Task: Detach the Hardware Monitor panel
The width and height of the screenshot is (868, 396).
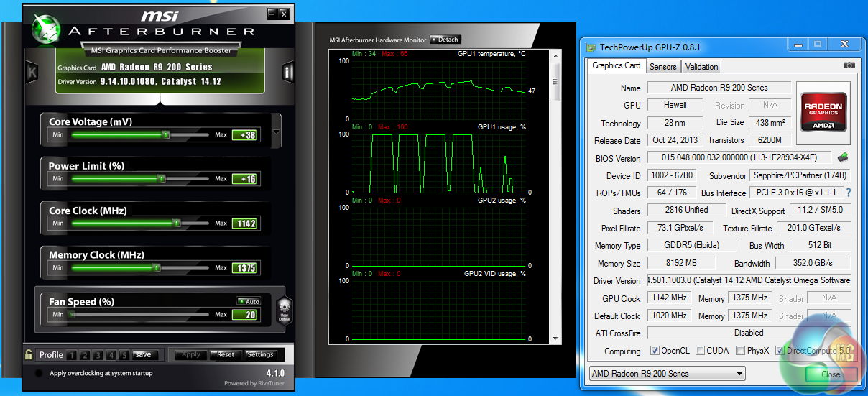Action: tap(445, 40)
